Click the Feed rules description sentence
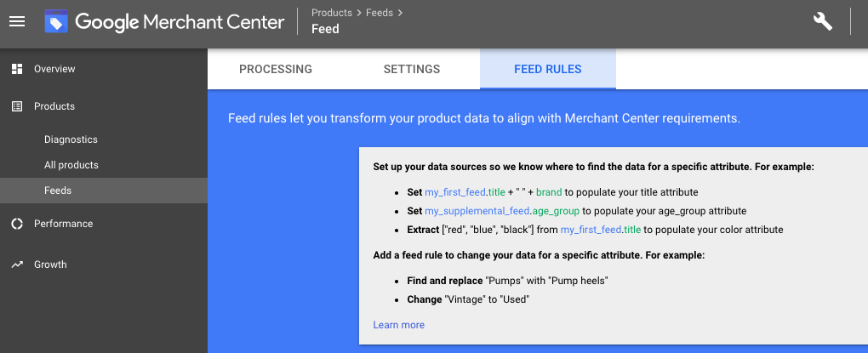Viewport: 868px width, 353px height. [484, 118]
